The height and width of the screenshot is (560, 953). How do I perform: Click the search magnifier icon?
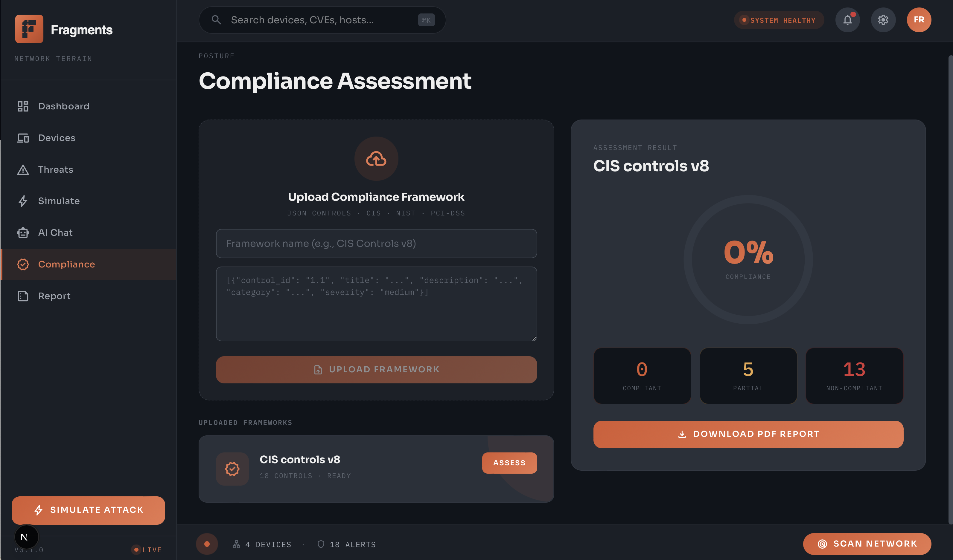216,20
